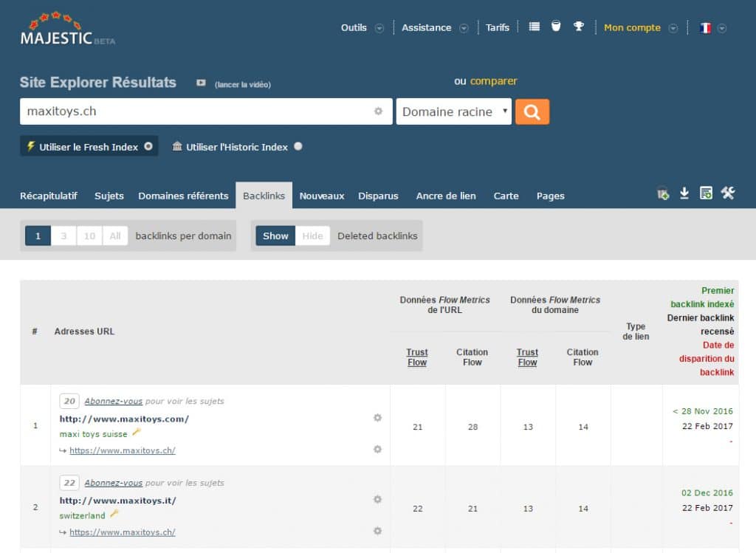Viewport: 756px width, 553px height.
Task: Click the tools wrench and hammer icon
Action: [727, 193]
